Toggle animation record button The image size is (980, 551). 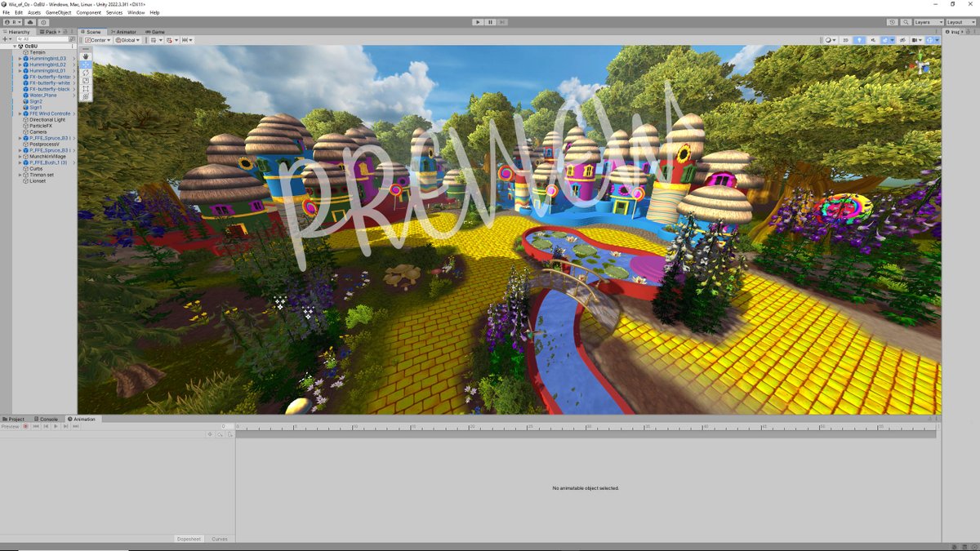25,426
